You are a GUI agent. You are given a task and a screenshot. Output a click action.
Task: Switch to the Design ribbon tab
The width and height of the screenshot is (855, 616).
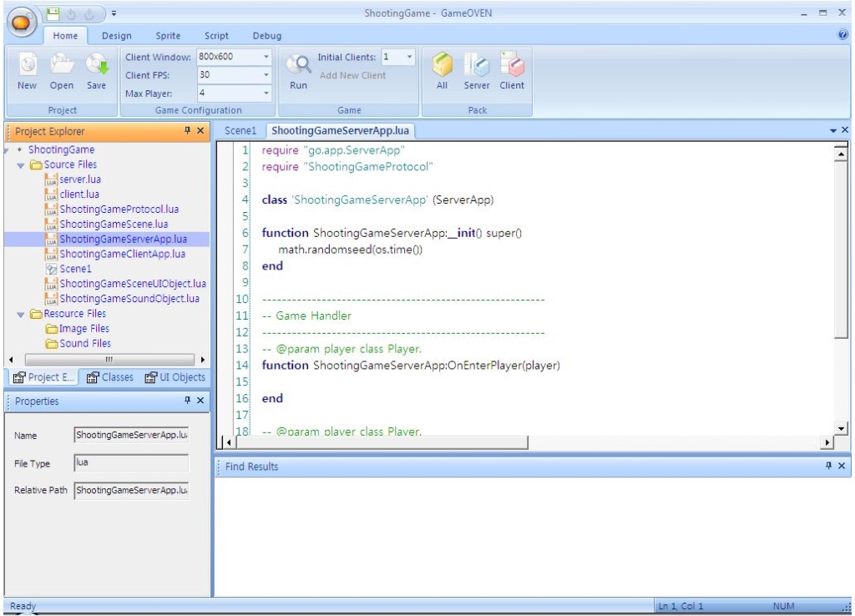pyautogui.click(x=117, y=35)
